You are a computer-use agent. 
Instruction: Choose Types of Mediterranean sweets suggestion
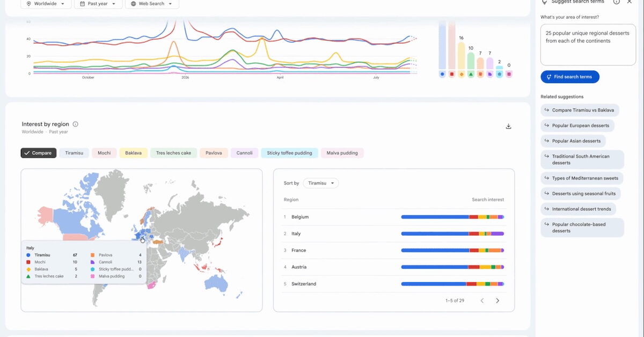(x=582, y=178)
